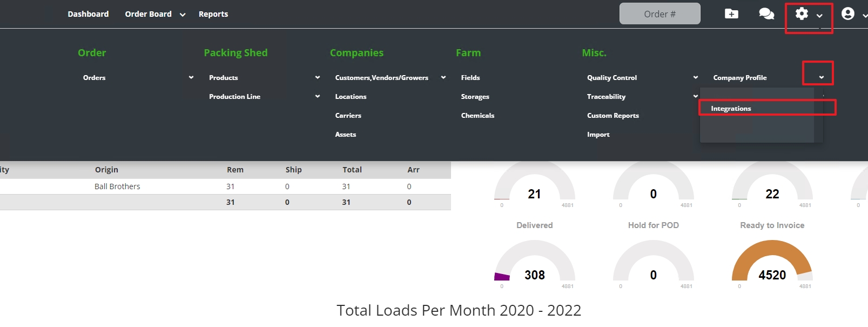Open Custom Reports under Misc.

click(613, 116)
